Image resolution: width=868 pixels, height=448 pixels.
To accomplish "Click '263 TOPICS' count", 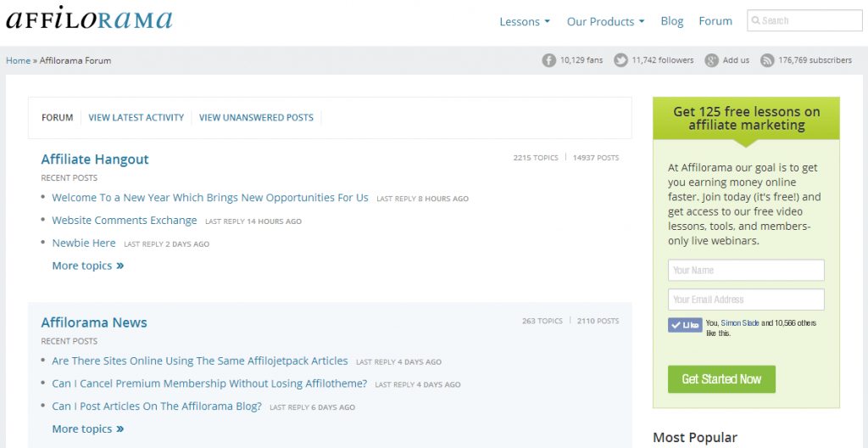I will [x=542, y=321].
